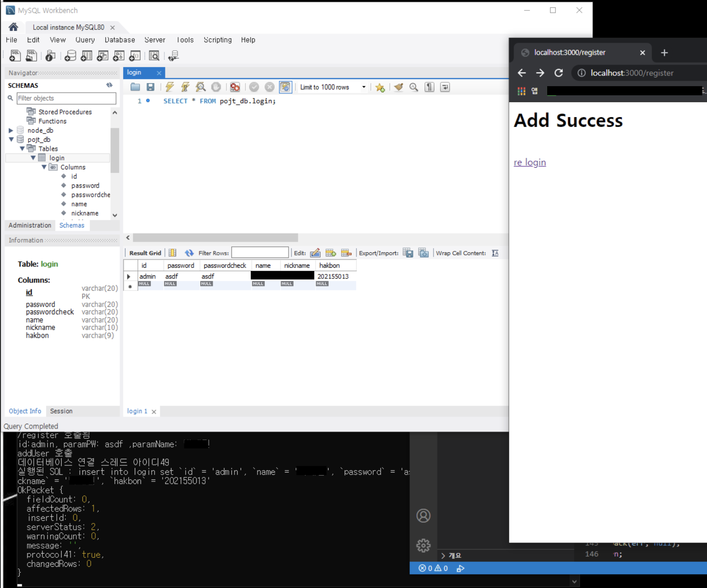The width and height of the screenshot is (707, 588).
Task: Create a new SQL tab icon
Action: tap(15, 55)
